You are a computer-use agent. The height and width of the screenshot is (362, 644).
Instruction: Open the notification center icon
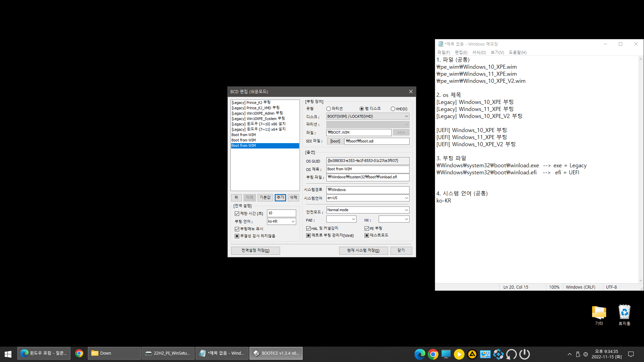click(631, 354)
